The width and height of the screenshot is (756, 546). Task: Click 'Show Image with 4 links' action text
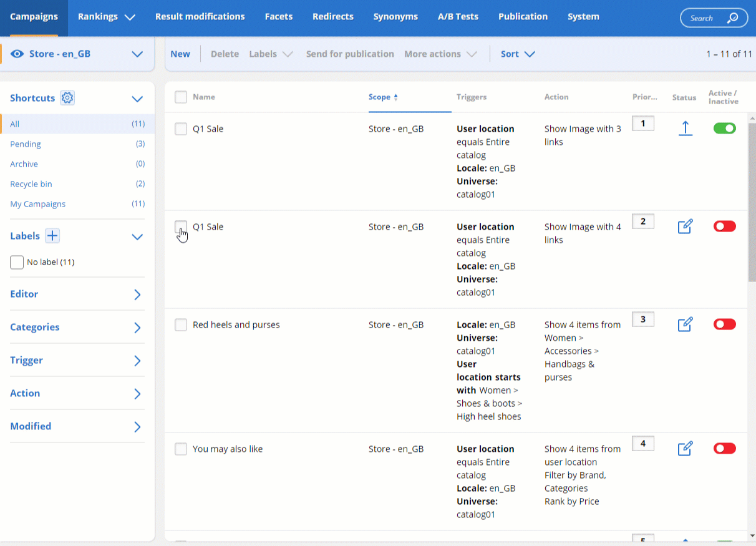pos(583,233)
